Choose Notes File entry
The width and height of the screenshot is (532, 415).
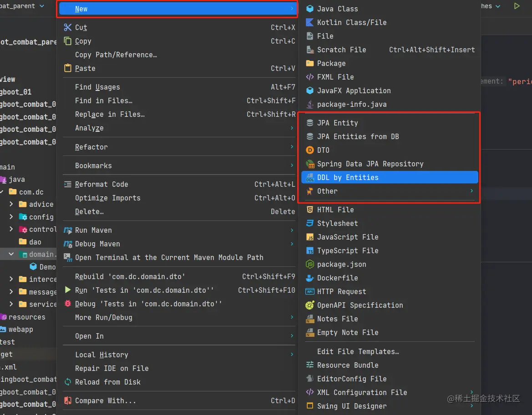(390, 319)
